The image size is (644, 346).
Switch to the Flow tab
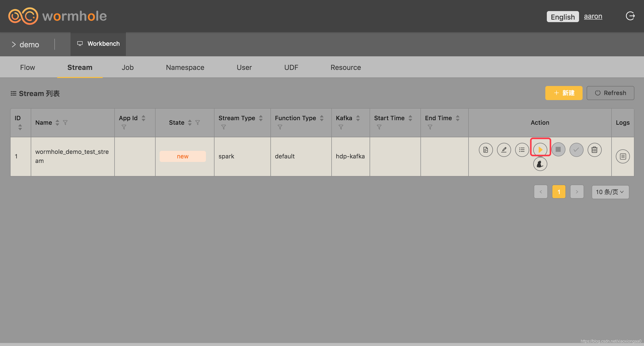point(27,67)
